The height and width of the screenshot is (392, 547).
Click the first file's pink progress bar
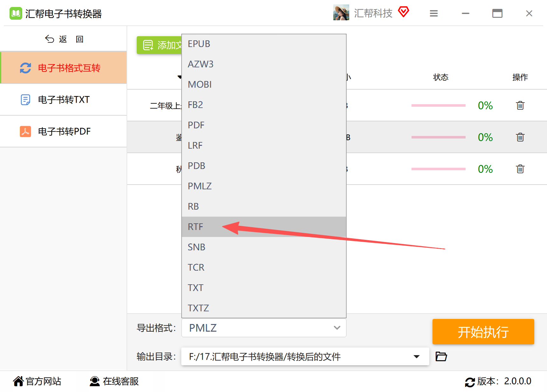tap(438, 105)
